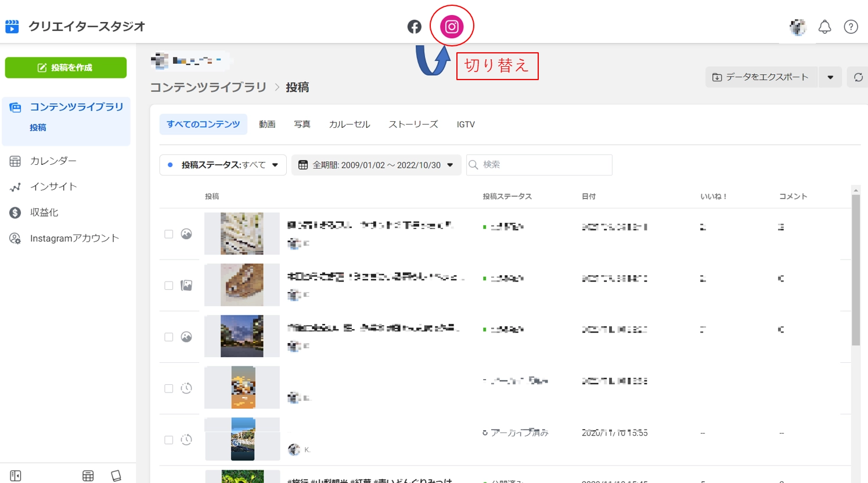Viewport: 868px width, 483px height.
Task: Open the second post thumbnail
Action: [x=242, y=285]
